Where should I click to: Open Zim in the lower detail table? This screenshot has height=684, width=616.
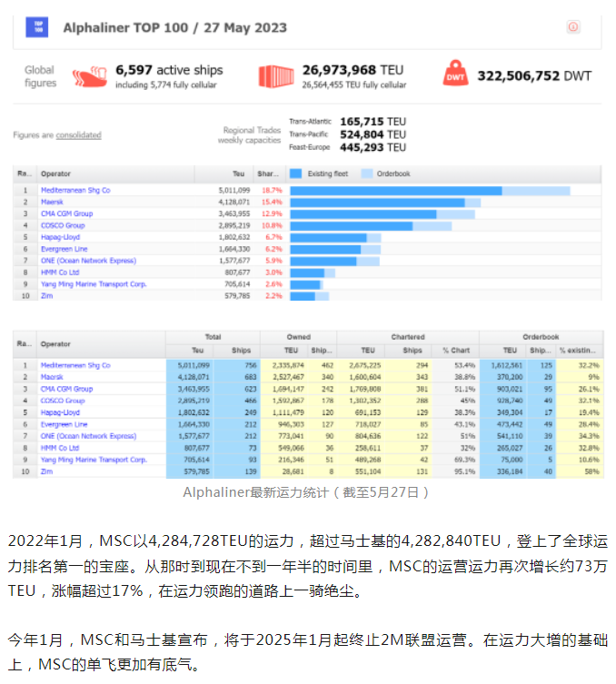pyautogui.click(x=46, y=471)
